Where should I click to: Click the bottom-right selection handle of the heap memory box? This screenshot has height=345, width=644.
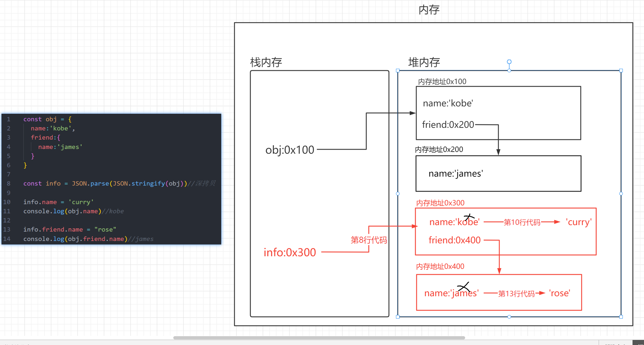click(621, 317)
